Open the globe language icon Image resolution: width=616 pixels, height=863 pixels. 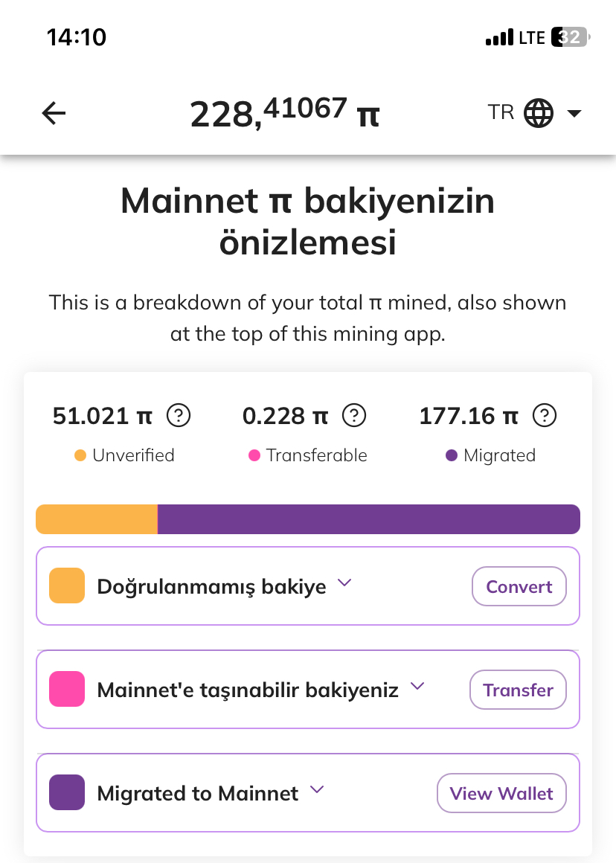click(538, 113)
